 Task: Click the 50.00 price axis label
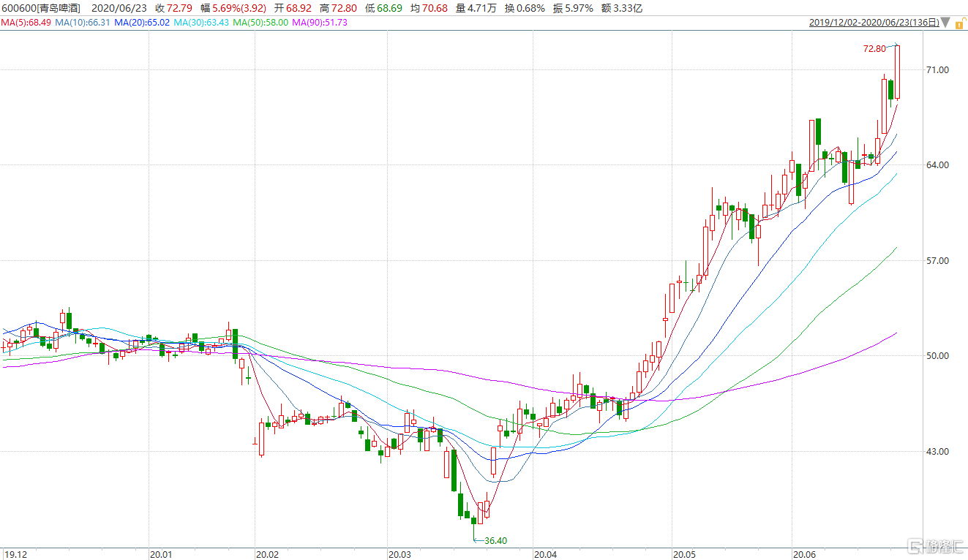tap(937, 356)
